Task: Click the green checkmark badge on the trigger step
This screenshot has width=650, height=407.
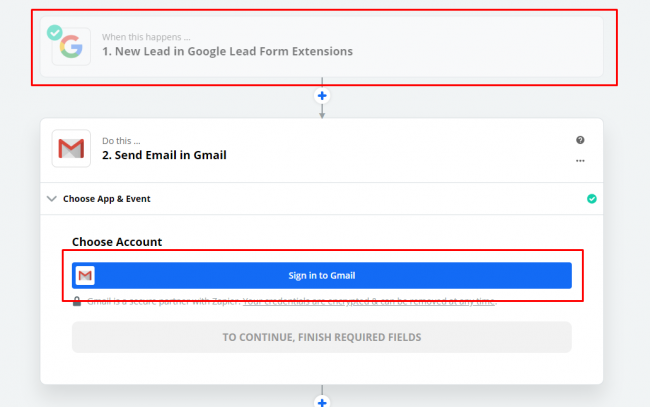Action: pos(56,31)
